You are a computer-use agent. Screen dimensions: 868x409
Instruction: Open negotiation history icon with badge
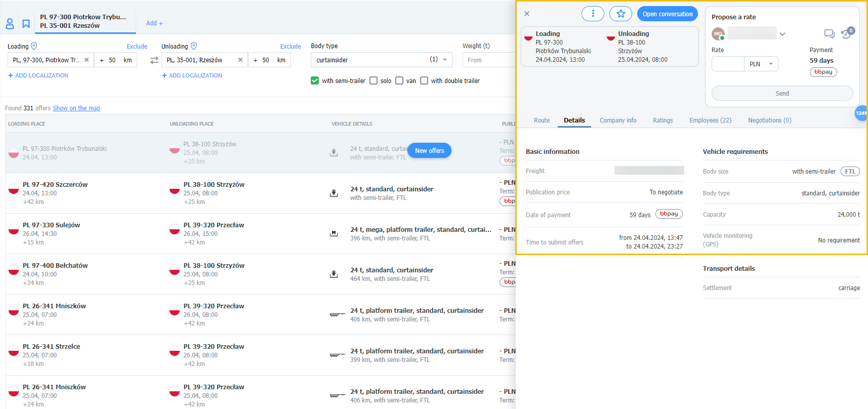pos(847,34)
